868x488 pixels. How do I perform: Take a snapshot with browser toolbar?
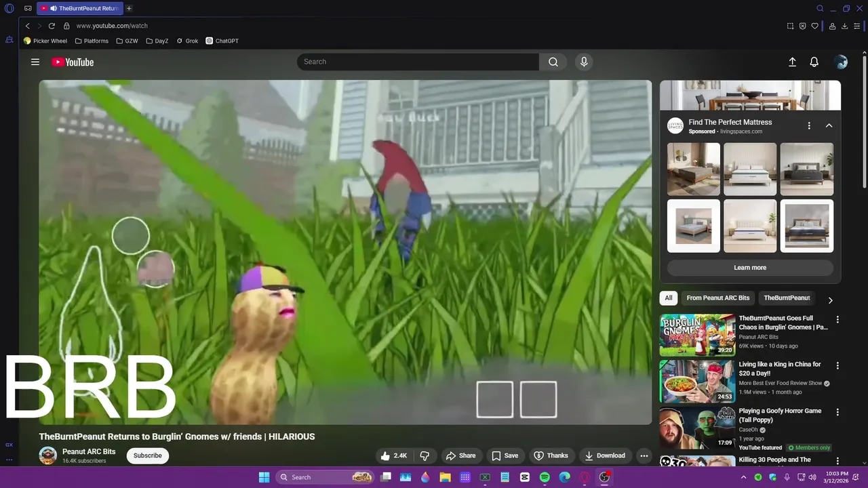tap(790, 26)
